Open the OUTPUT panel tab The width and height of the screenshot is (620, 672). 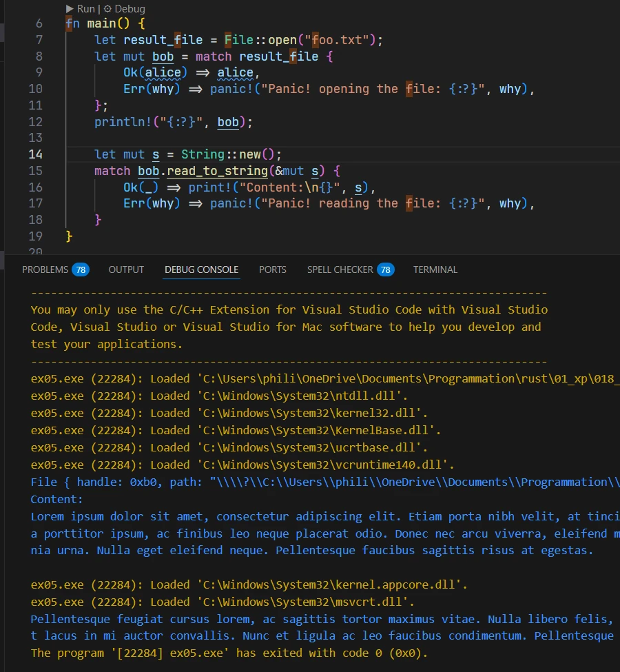click(x=126, y=269)
